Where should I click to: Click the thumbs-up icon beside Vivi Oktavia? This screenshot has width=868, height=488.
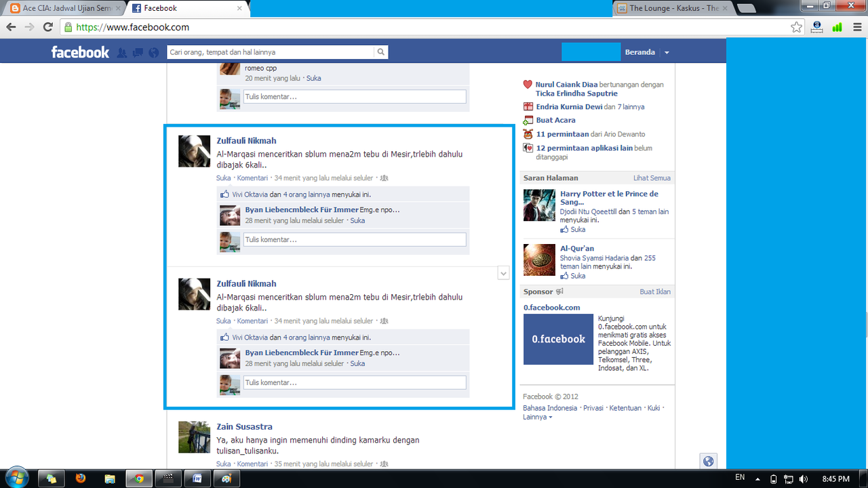click(x=224, y=193)
